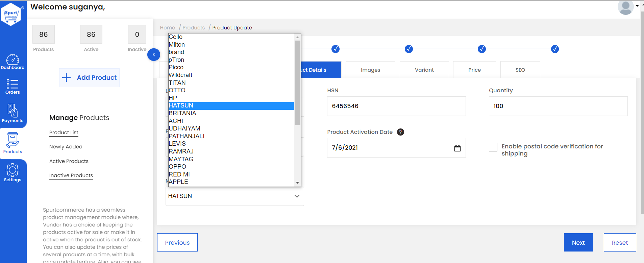Click the last step checkmark above SEO
This screenshot has height=263, width=644.
click(555, 49)
